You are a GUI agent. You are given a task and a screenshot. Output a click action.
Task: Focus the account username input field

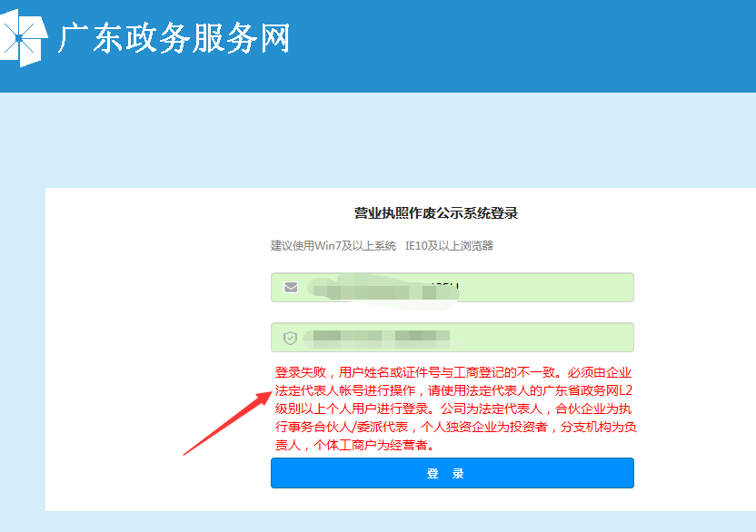tap(545, 287)
